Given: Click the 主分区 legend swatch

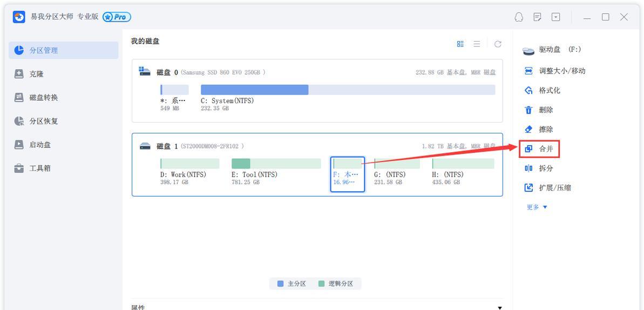Looking at the screenshot, I should coord(281,284).
